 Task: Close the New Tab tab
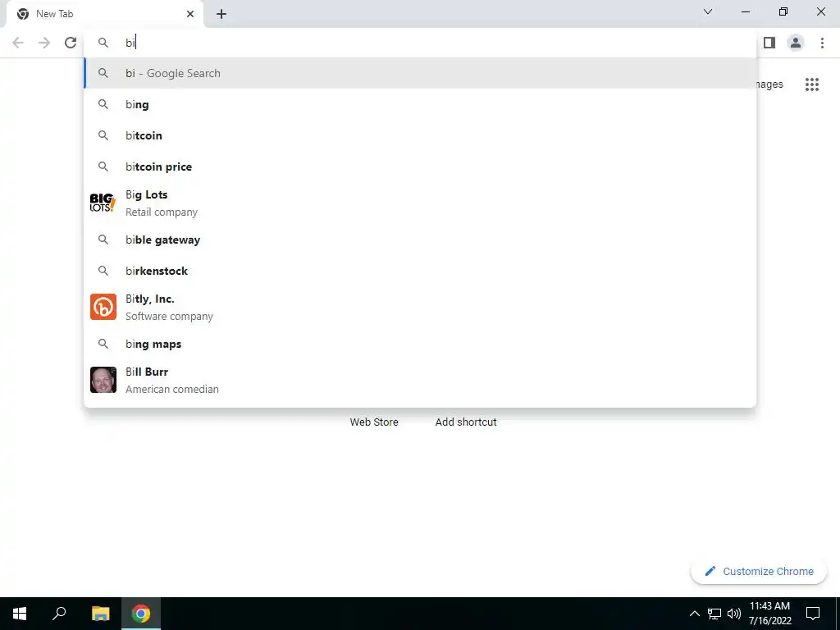190,14
